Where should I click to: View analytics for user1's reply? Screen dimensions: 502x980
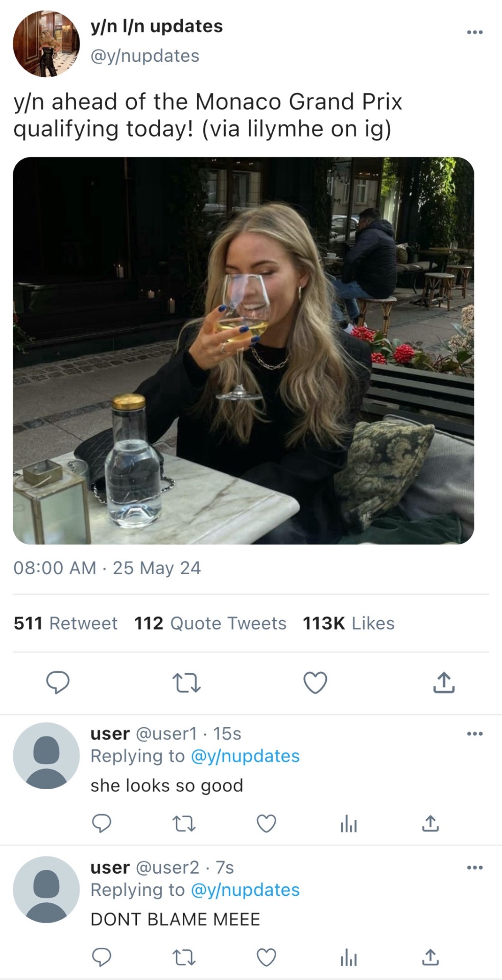348,823
